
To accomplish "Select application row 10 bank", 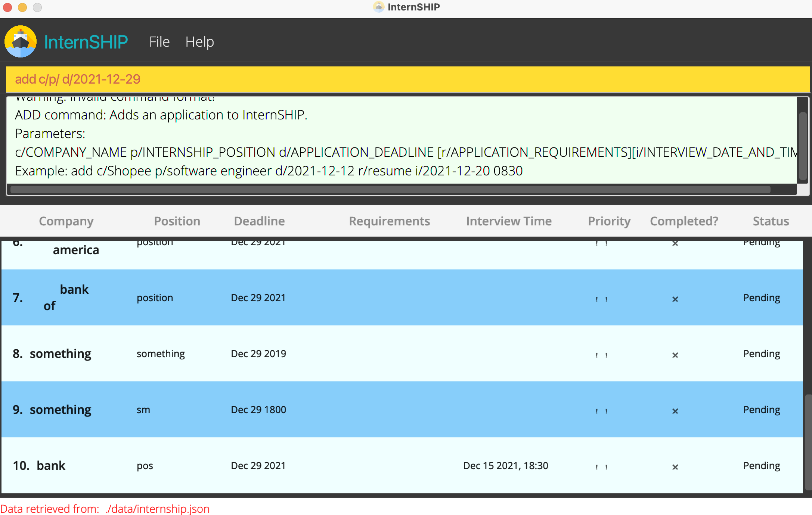I will click(x=402, y=465).
